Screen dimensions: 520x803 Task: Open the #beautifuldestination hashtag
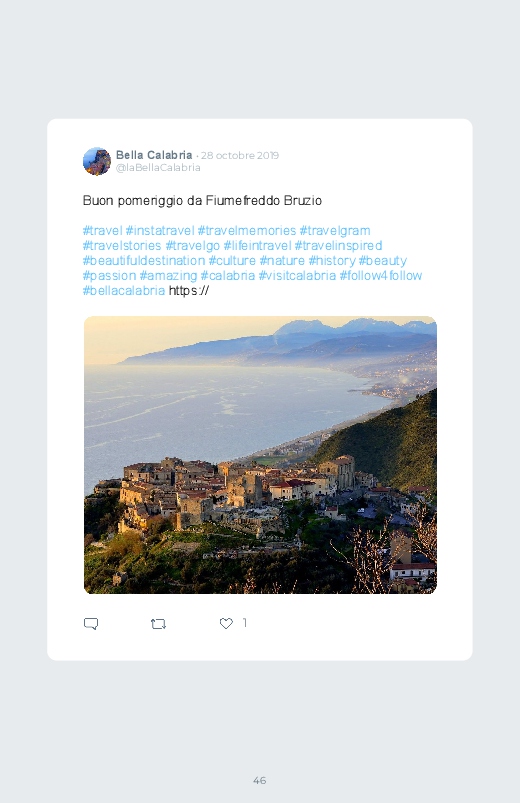pos(144,261)
